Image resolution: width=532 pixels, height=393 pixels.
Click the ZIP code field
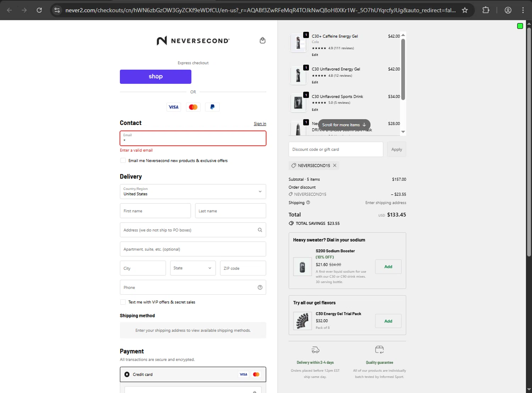(x=243, y=268)
